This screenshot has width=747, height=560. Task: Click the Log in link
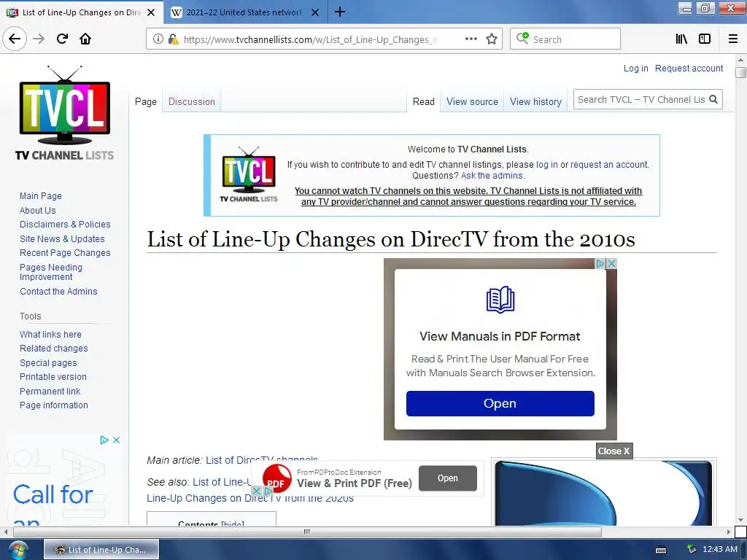[x=635, y=68]
